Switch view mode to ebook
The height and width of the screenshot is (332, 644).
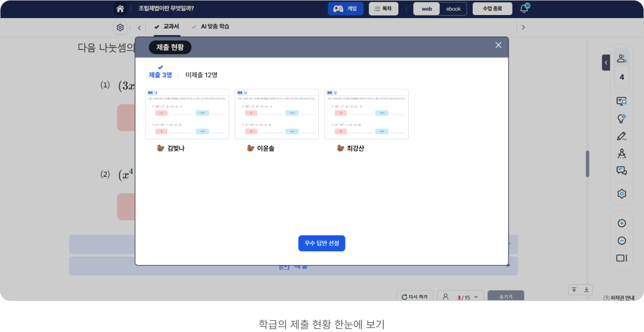coord(453,9)
